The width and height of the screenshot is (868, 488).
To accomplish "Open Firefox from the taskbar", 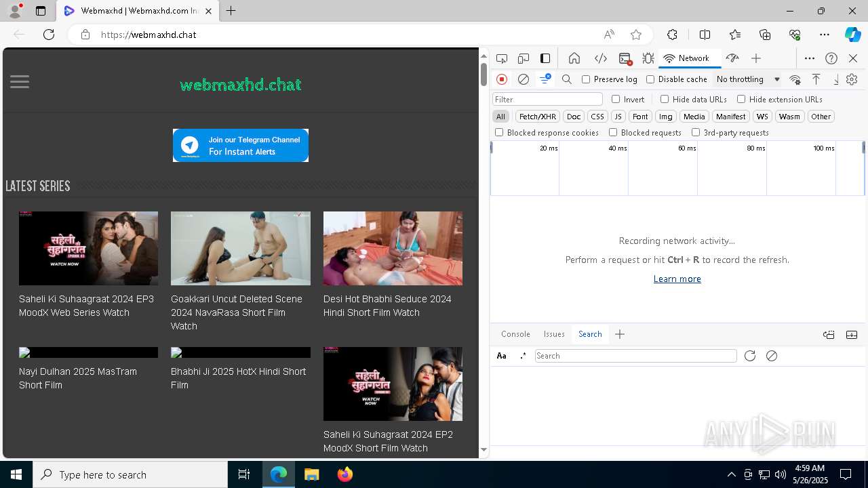I will tap(345, 474).
